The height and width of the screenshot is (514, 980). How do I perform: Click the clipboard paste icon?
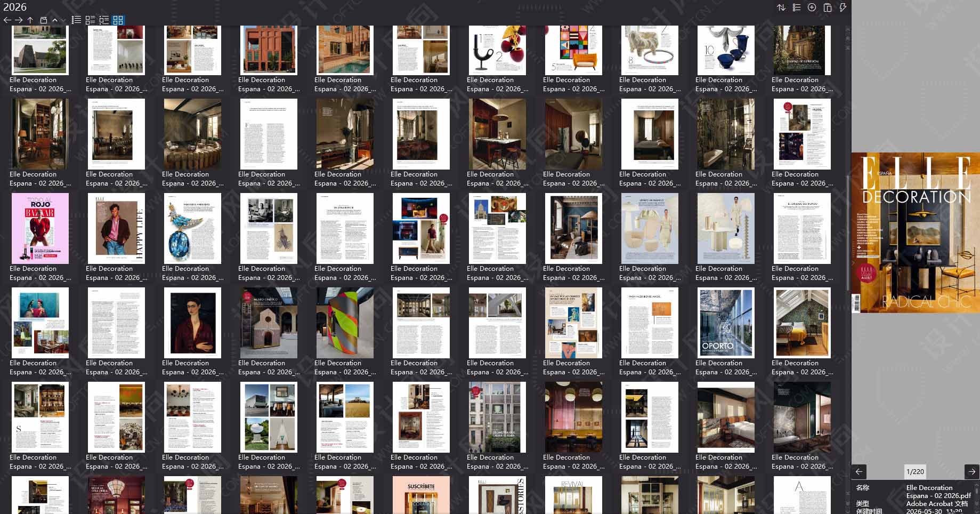(x=828, y=7)
